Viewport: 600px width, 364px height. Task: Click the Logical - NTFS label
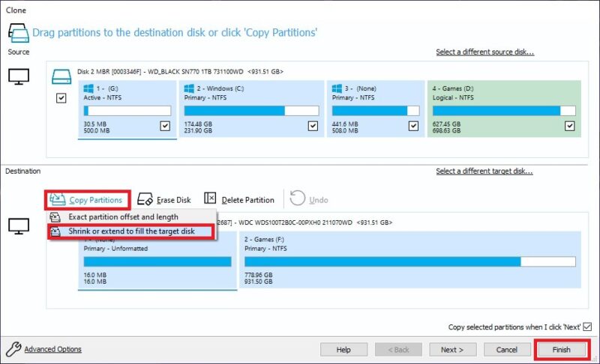[453, 98]
